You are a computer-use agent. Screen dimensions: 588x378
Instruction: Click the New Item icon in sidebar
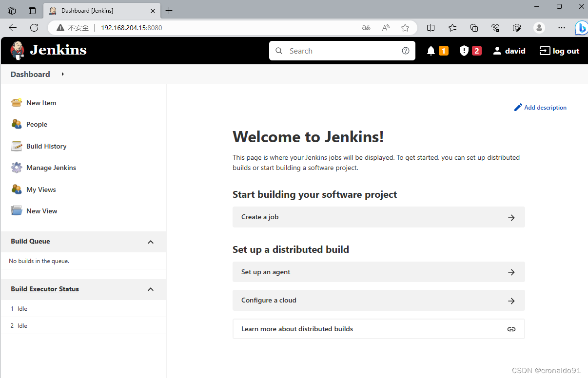17,103
